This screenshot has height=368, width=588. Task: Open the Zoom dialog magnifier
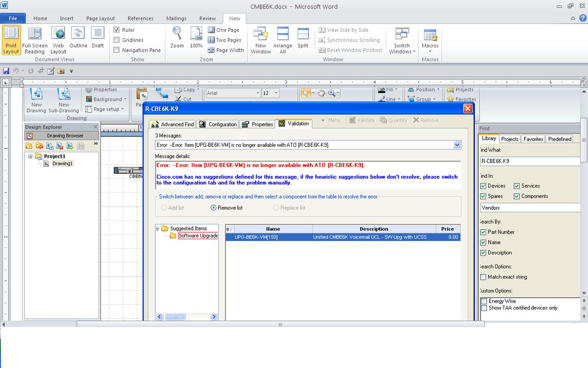coord(177,38)
